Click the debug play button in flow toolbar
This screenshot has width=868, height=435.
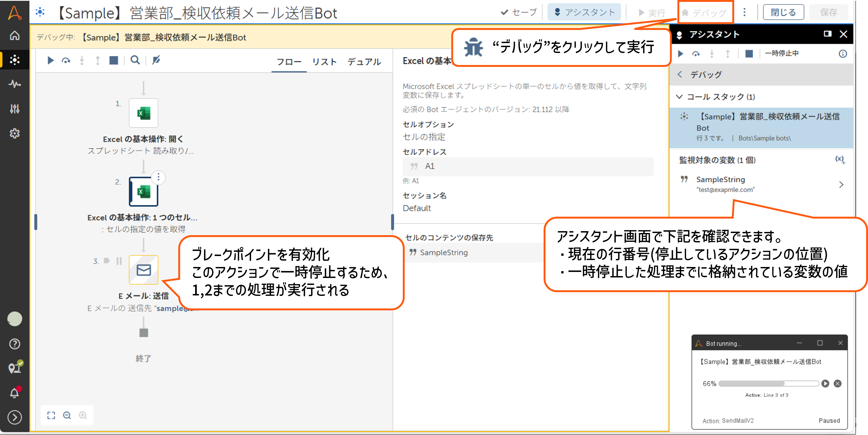tap(51, 60)
